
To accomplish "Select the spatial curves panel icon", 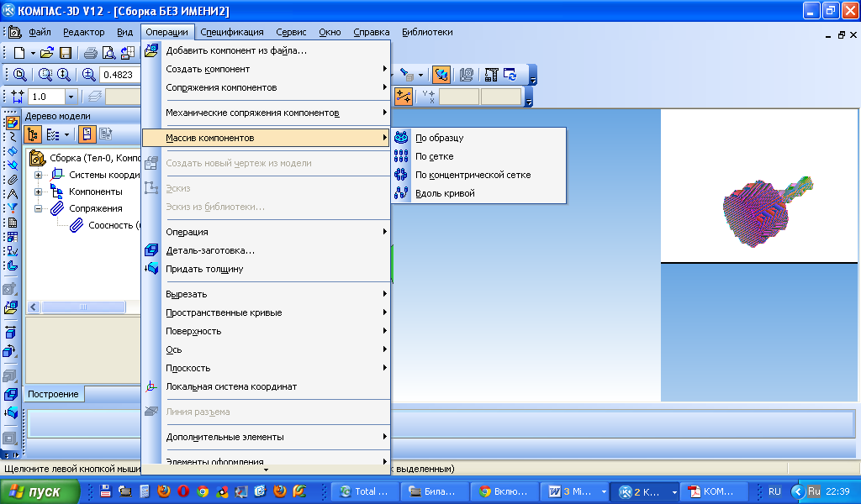I will point(12,137).
